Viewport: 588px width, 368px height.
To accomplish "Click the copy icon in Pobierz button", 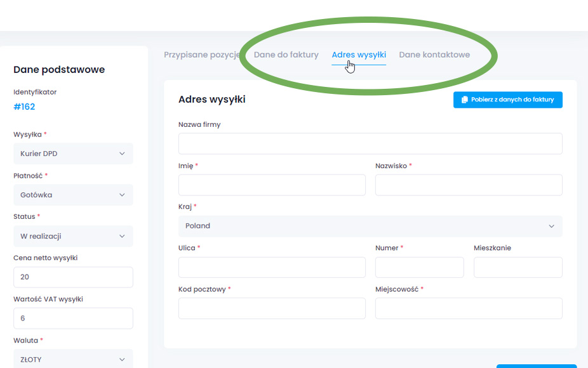I will (x=465, y=100).
